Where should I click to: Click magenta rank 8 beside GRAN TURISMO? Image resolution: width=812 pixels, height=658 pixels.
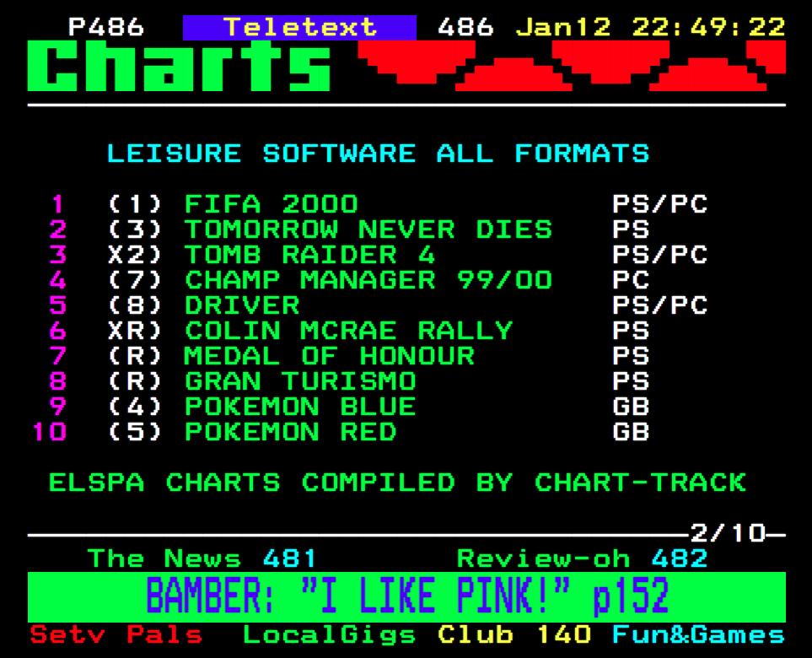pyautogui.click(x=57, y=382)
